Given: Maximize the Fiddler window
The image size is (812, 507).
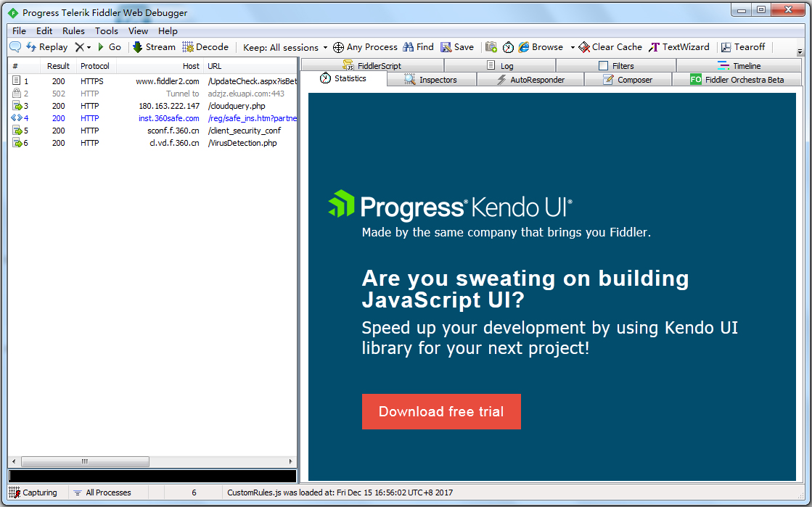Looking at the screenshot, I should point(760,10).
